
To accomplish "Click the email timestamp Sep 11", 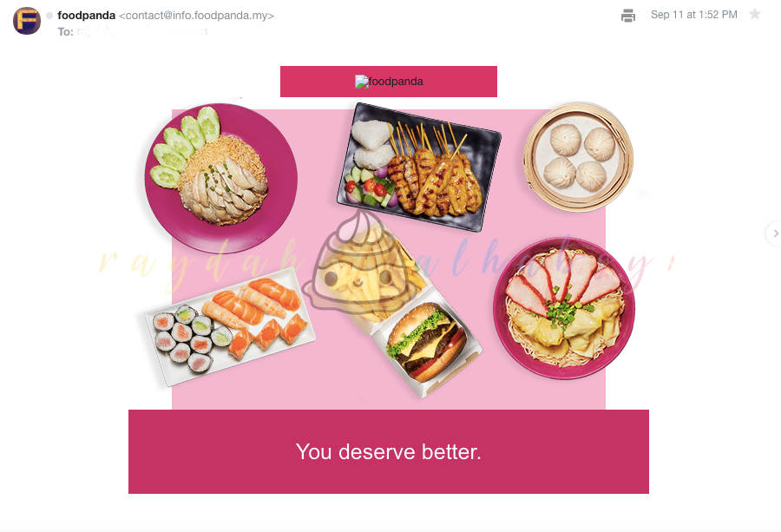I will coord(694,15).
